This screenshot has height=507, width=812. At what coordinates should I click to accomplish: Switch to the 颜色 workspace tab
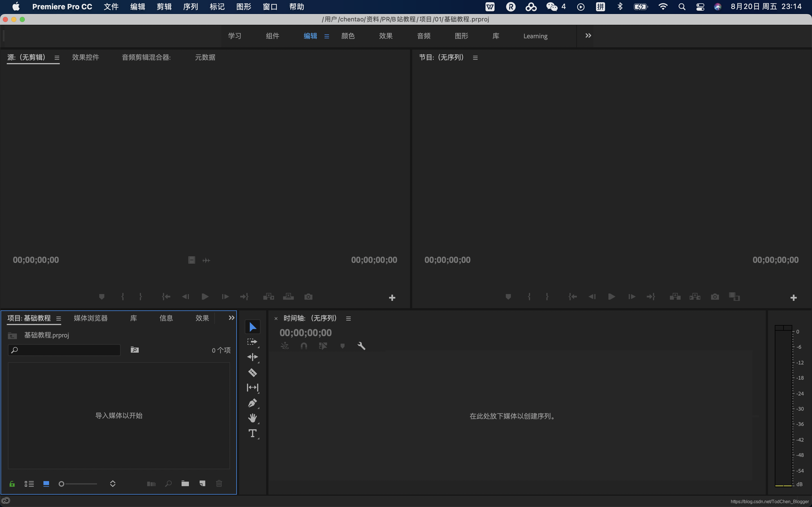(x=348, y=36)
